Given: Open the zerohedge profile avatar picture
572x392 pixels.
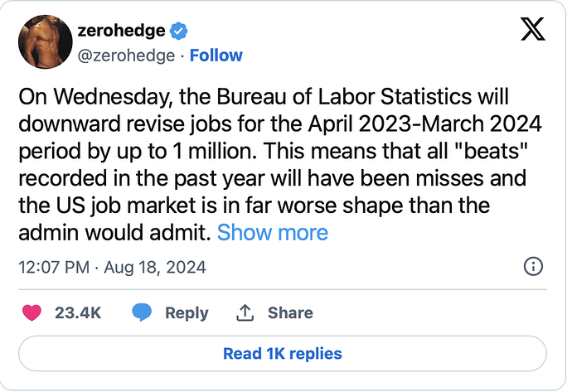Looking at the screenshot, I should click(46, 41).
